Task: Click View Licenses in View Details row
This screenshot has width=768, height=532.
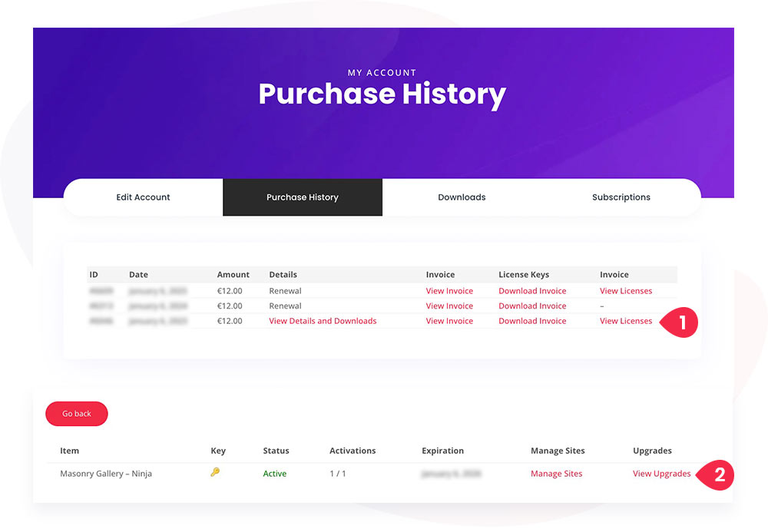Action: [626, 321]
